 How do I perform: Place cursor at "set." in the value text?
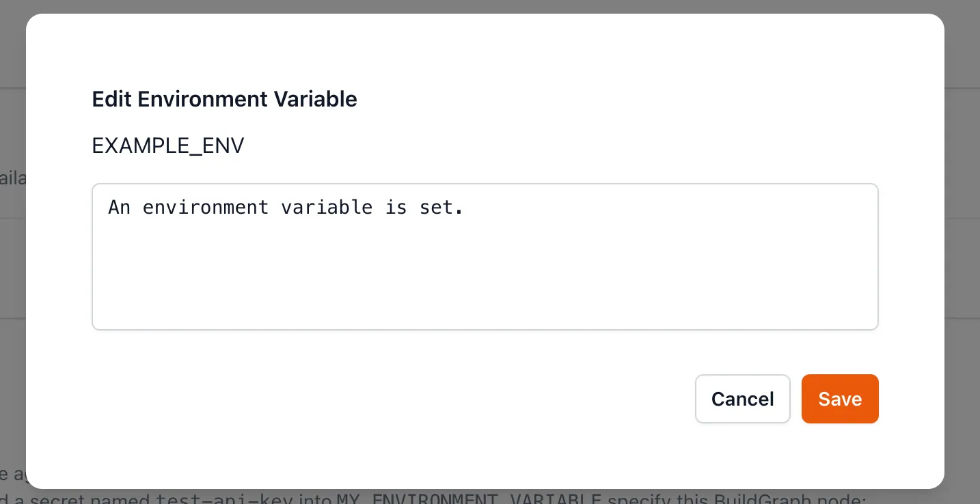click(441, 208)
